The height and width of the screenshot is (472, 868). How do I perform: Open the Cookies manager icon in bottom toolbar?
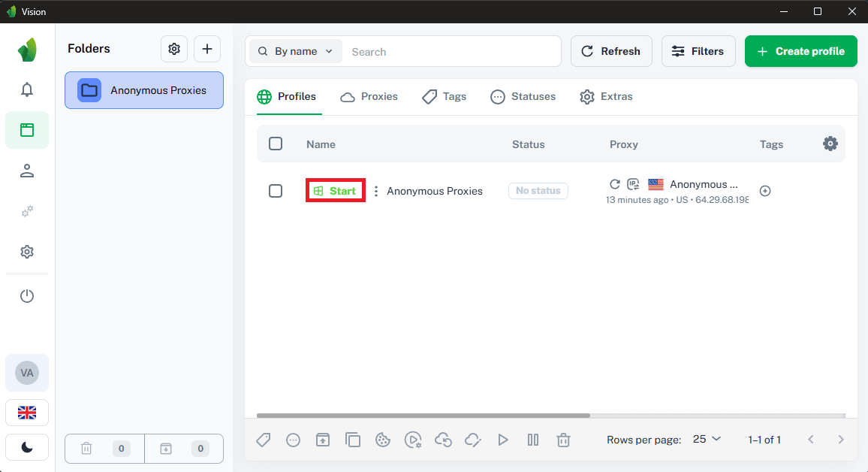pos(383,440)
